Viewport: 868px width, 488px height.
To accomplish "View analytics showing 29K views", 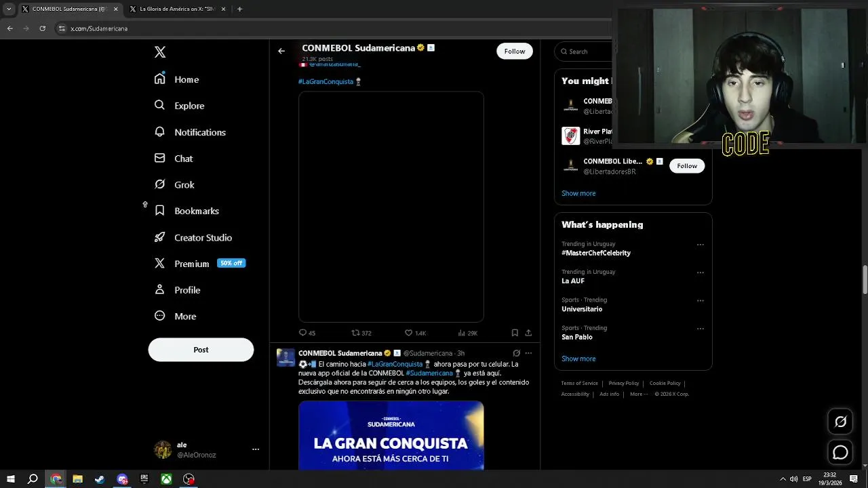I will pos(468,333).
